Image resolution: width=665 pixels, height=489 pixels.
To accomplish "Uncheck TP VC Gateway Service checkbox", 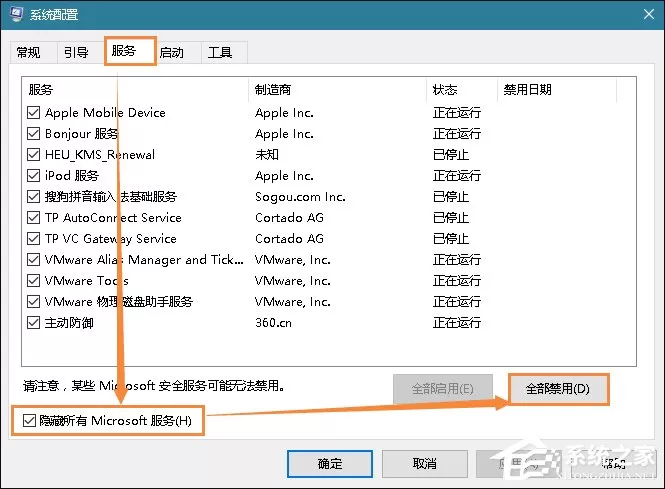I will (x=34, y=238).
